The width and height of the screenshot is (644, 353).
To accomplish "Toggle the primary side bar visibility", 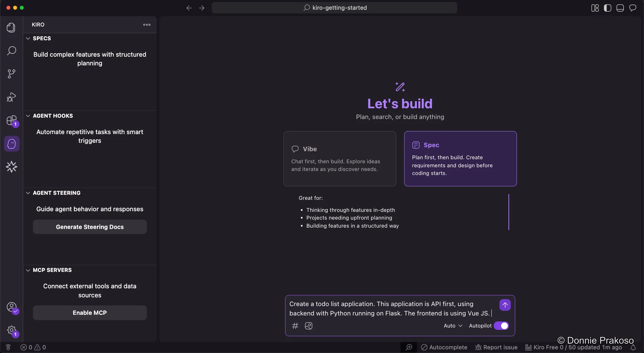I will click(607, 8).
